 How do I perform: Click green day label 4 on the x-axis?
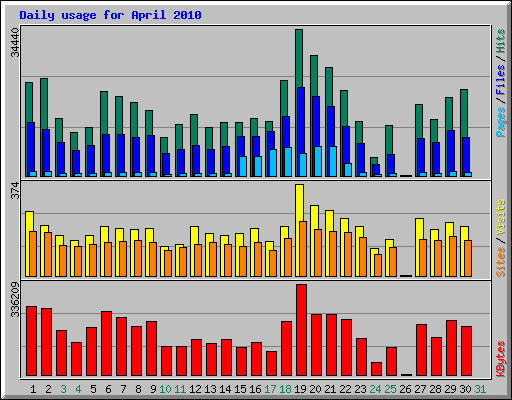78,389
